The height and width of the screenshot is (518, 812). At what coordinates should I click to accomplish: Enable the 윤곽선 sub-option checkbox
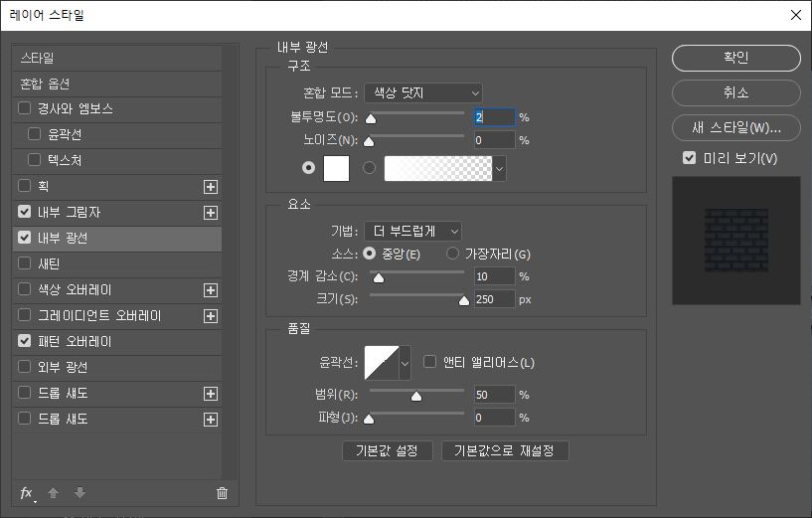(x=34, y=134)
